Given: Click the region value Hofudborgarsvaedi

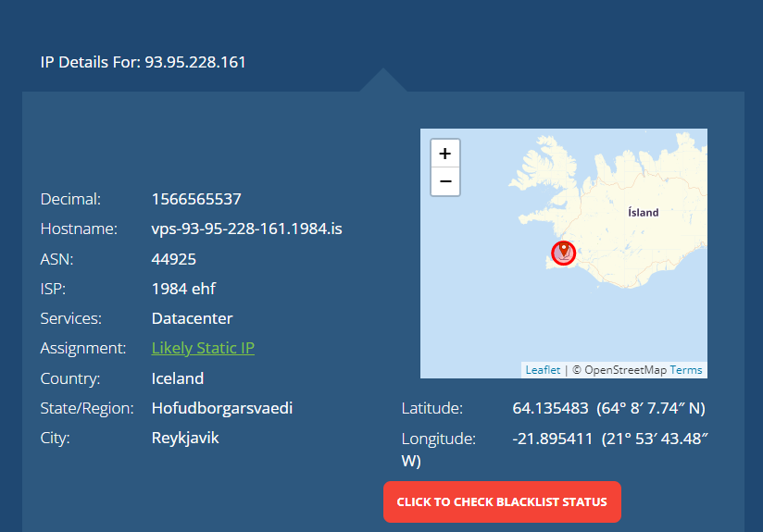Looking at the screenshot, I should pos(222,408).
